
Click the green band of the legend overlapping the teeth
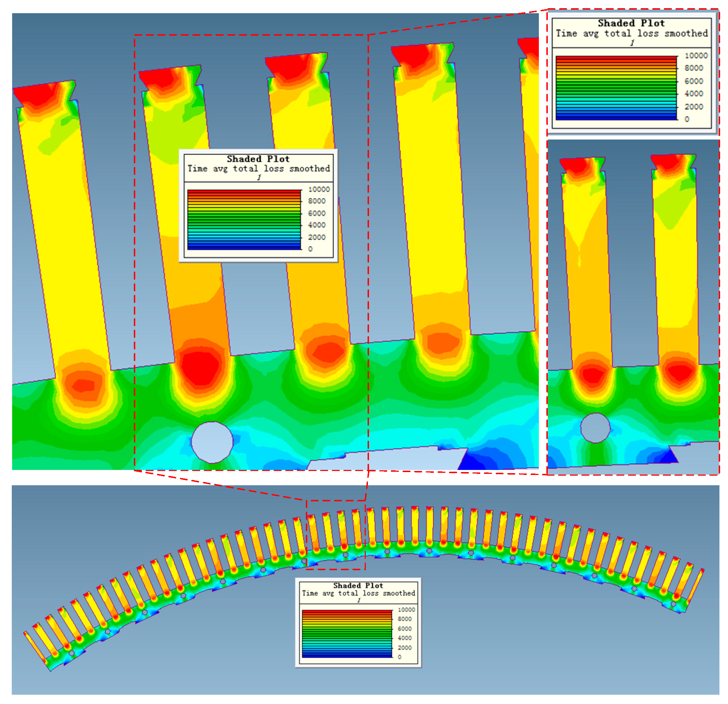pyautogui.click(x=244, y=218)
